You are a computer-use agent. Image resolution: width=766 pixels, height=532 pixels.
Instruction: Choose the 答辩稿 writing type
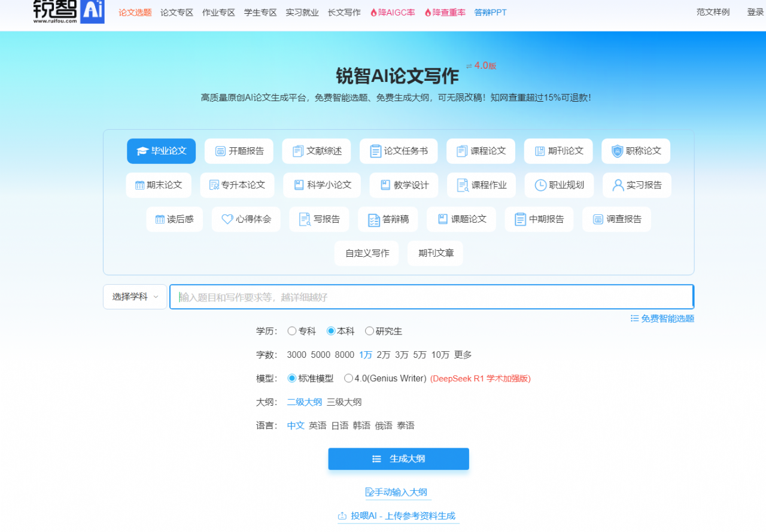[x=387, y=219]
